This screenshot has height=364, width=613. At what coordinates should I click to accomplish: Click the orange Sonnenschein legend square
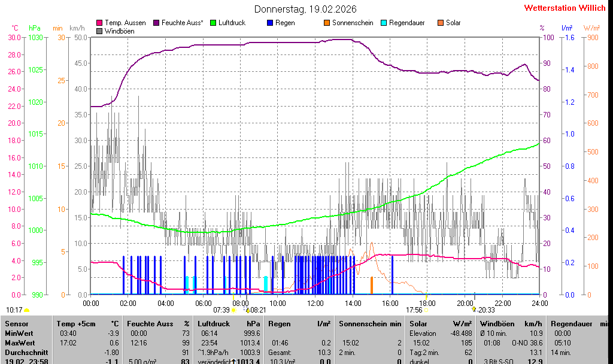326,23
